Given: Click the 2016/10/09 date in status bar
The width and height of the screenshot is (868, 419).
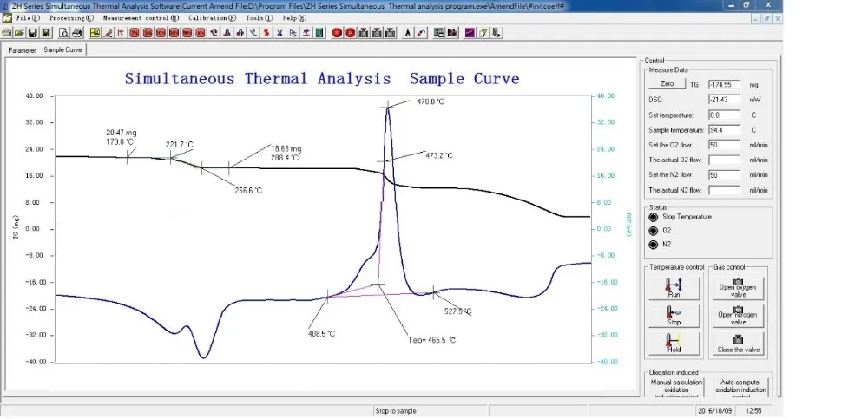Looking at the screenshot, I should pos(713,411).
